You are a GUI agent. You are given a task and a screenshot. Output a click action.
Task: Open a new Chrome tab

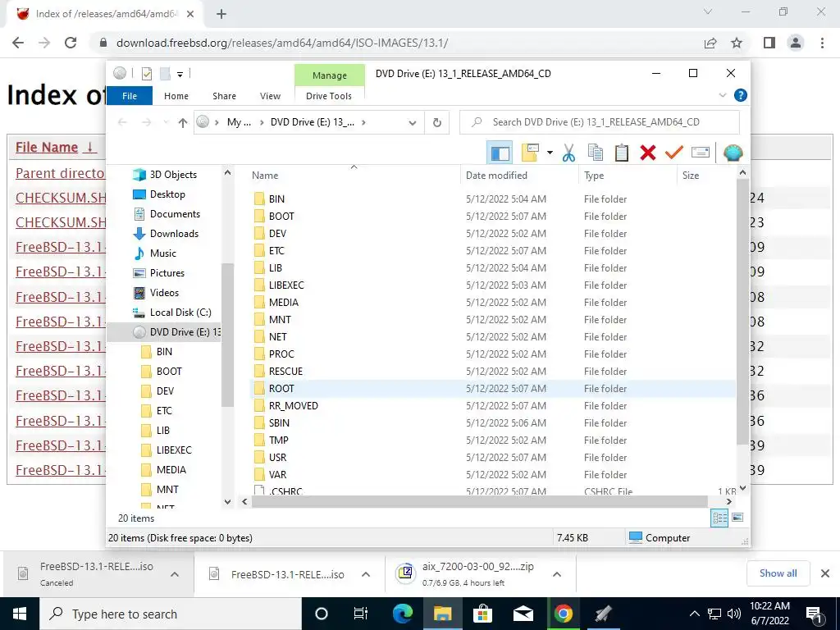coord(221,15)
